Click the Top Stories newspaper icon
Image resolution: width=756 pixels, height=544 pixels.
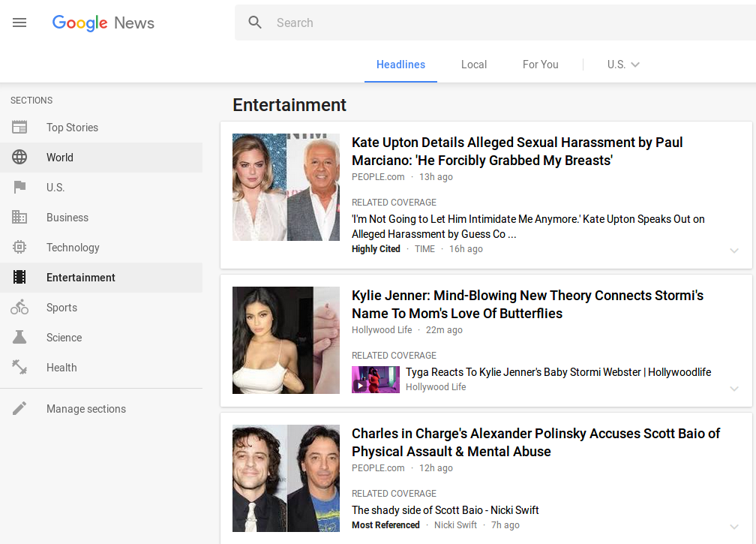coord(19,128)
